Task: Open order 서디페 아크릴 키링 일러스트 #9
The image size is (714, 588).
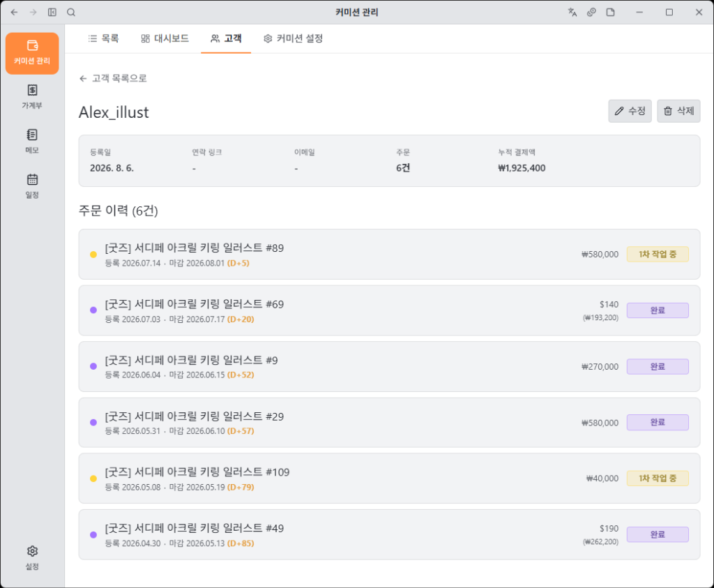Action: pos(389,367)
